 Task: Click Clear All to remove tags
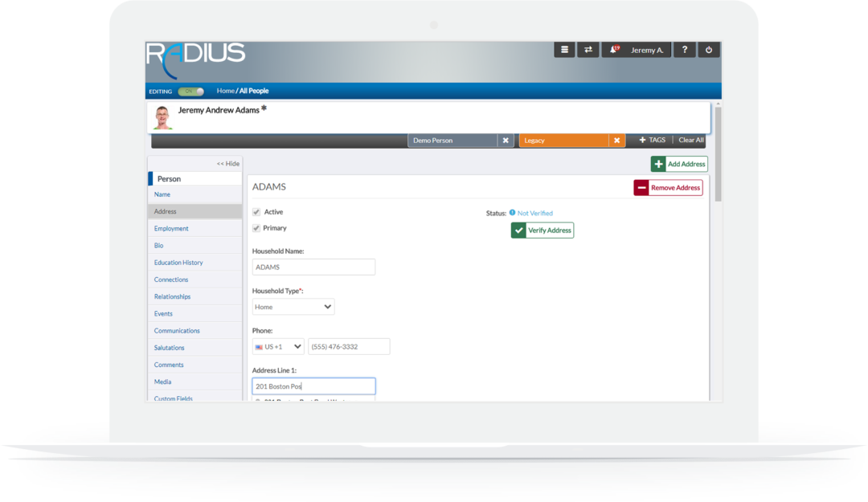tap(691, 140)
